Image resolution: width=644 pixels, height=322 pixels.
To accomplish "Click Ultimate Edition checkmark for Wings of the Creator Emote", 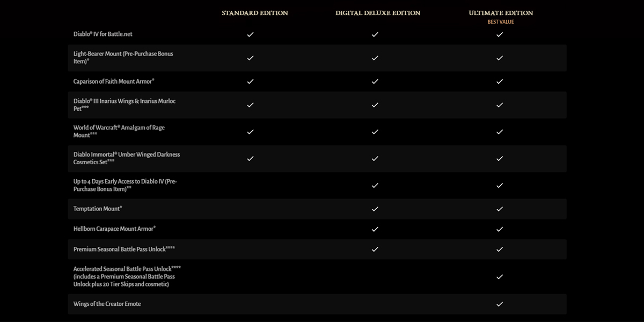I will pos(500,304).
